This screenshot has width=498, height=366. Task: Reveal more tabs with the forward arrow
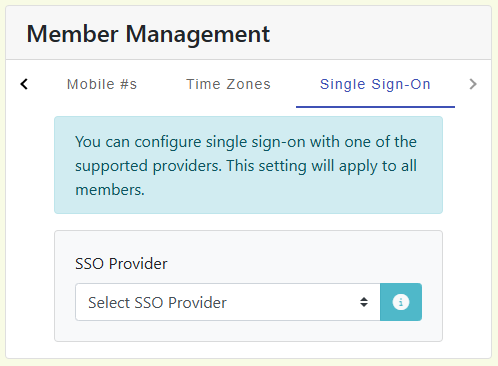(473, 84)
